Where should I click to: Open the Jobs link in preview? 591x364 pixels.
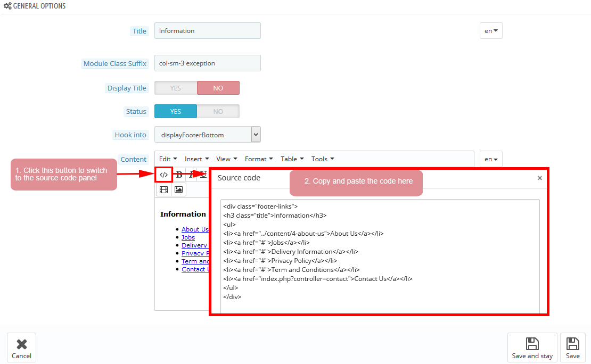[x=188, y=237]
